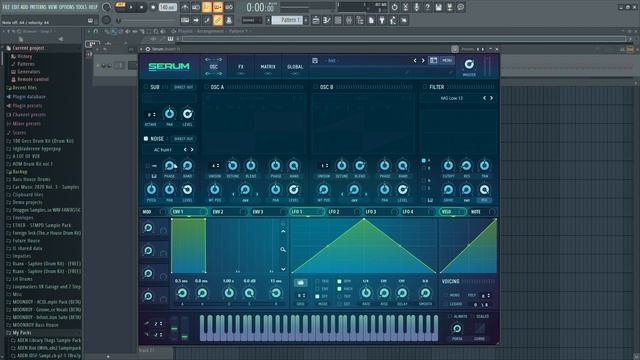This screenshot has width=640, height=360.
Task: Click the LFO shape folder icon
Action: 300,282
